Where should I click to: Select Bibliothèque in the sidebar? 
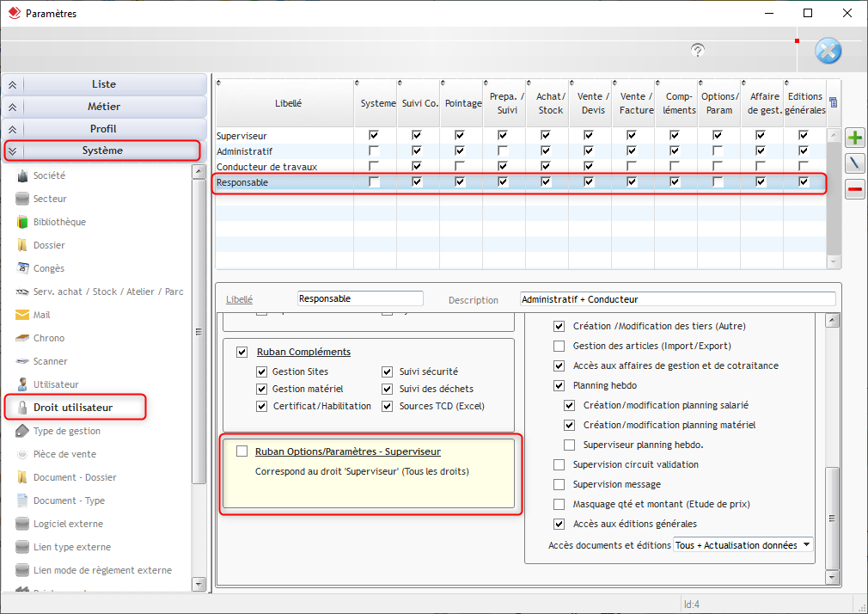(x=59, y=222)
